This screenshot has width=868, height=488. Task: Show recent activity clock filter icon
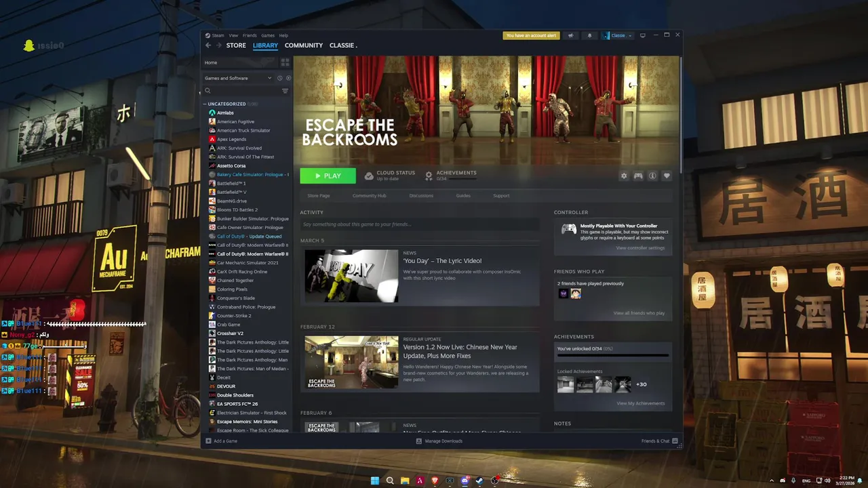click(279, 78)
